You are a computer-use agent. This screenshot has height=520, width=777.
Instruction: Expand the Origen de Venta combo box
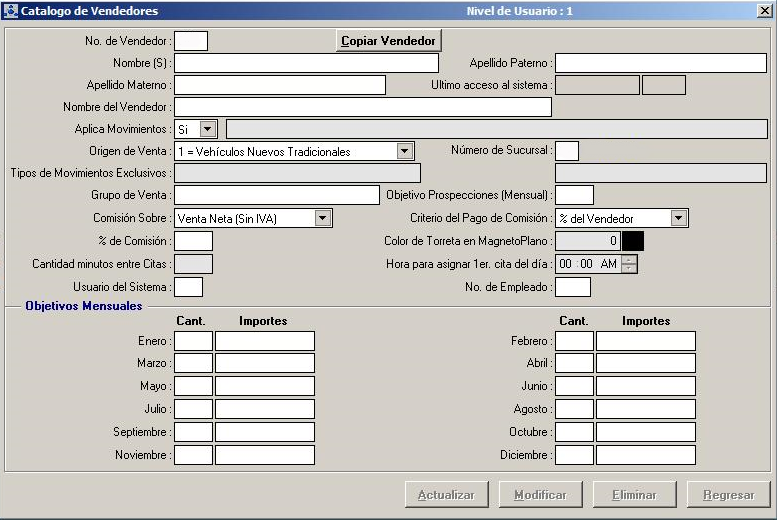[x=405, y=151]
